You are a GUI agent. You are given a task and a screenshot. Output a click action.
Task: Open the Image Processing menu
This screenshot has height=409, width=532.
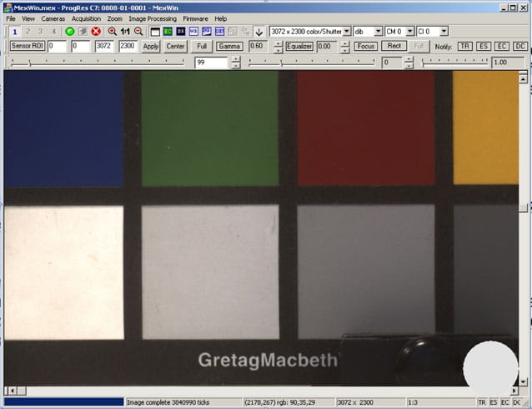(151, 18)
